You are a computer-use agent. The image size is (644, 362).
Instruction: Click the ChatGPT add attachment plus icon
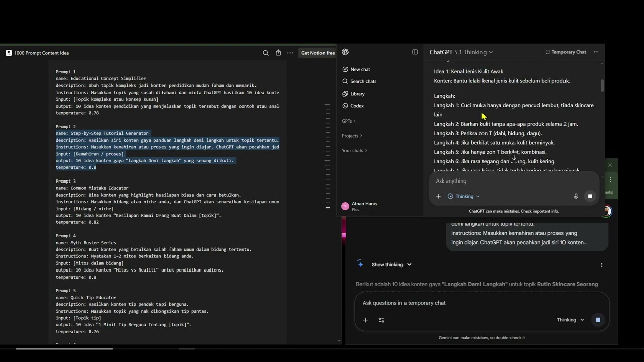438,196
